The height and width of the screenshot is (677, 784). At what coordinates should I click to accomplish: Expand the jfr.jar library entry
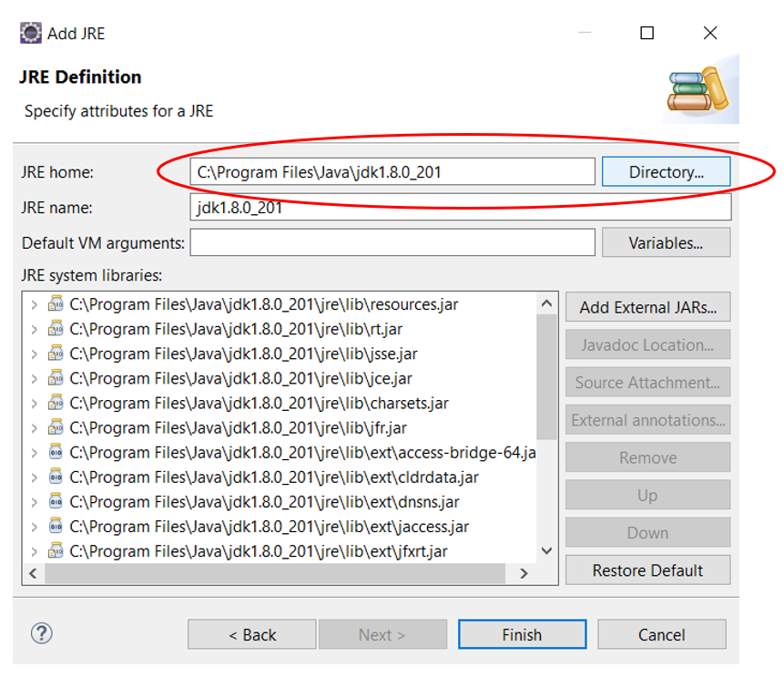(x=34, y=428)
